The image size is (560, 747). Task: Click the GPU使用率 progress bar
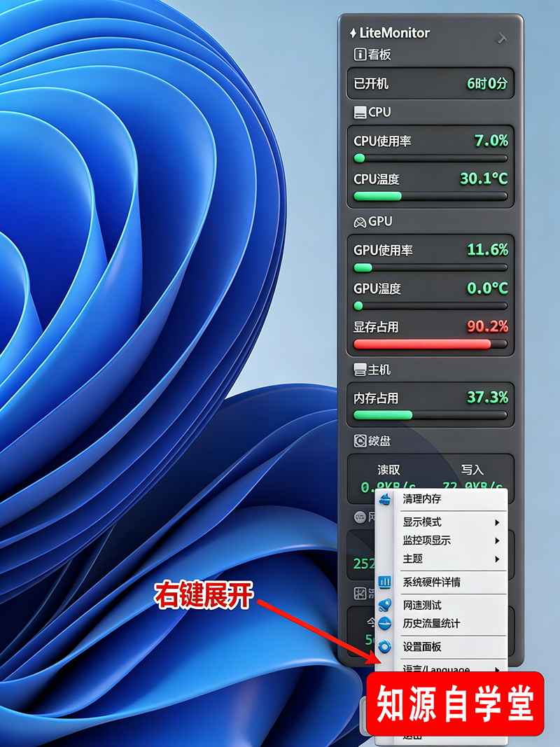pyautogui.click(x=430, y=267)
